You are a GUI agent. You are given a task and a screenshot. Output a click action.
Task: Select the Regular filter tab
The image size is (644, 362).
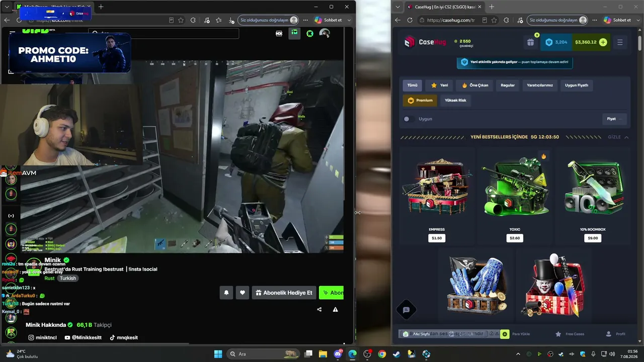(x=508, y=85)
